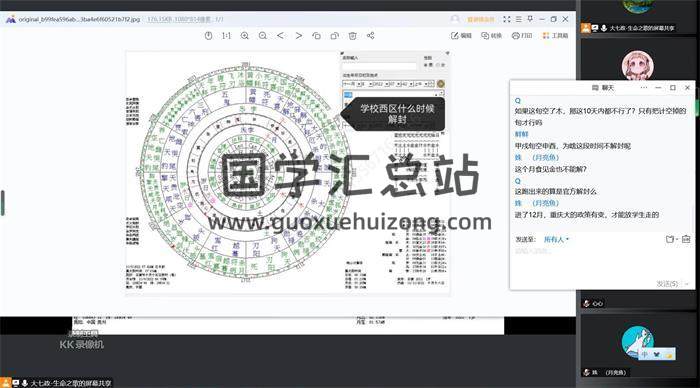Click the bottom-left 屏幕共享 sharing label
700x388 pixels.
(x=56, y=383)
